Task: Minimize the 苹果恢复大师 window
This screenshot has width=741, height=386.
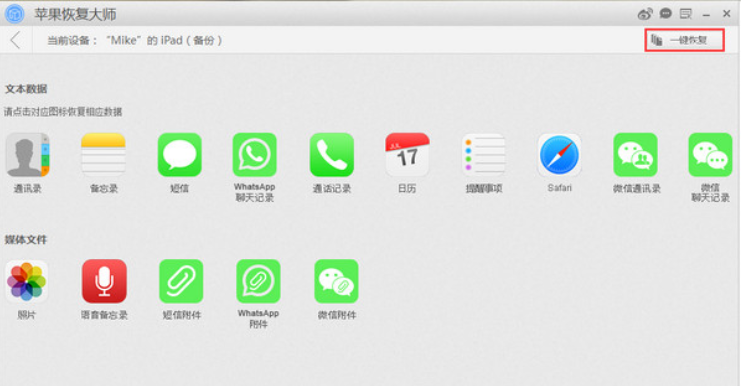Action: (x=706, y=15)
